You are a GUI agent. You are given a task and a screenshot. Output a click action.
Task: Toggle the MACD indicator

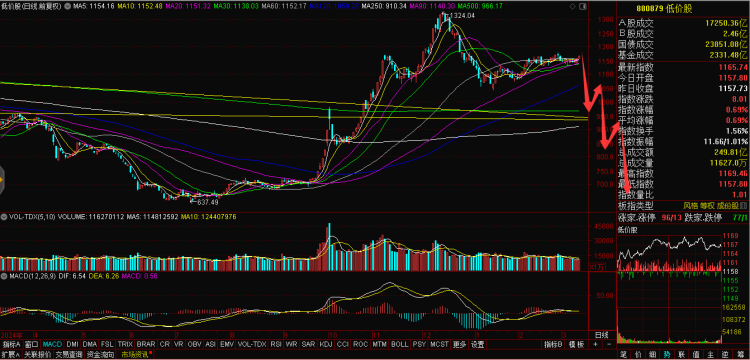point(52,344)
